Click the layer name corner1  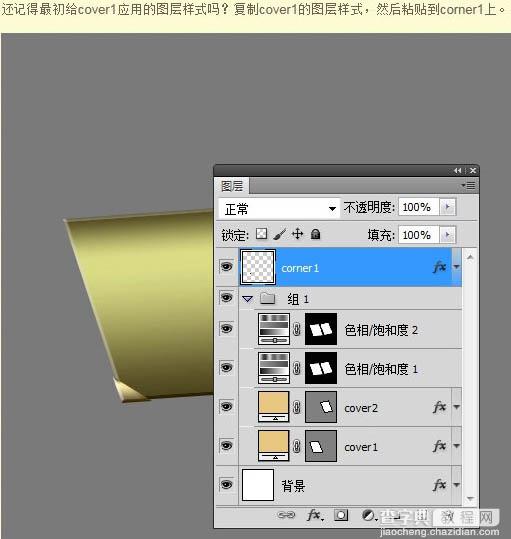tap(300, 268)
